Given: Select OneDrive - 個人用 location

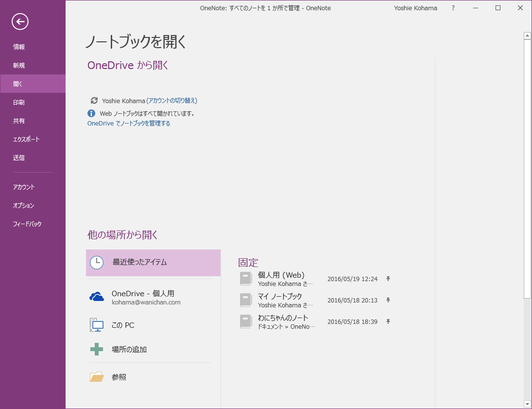Looking at the screenshot, I should (x=154, y=297).
